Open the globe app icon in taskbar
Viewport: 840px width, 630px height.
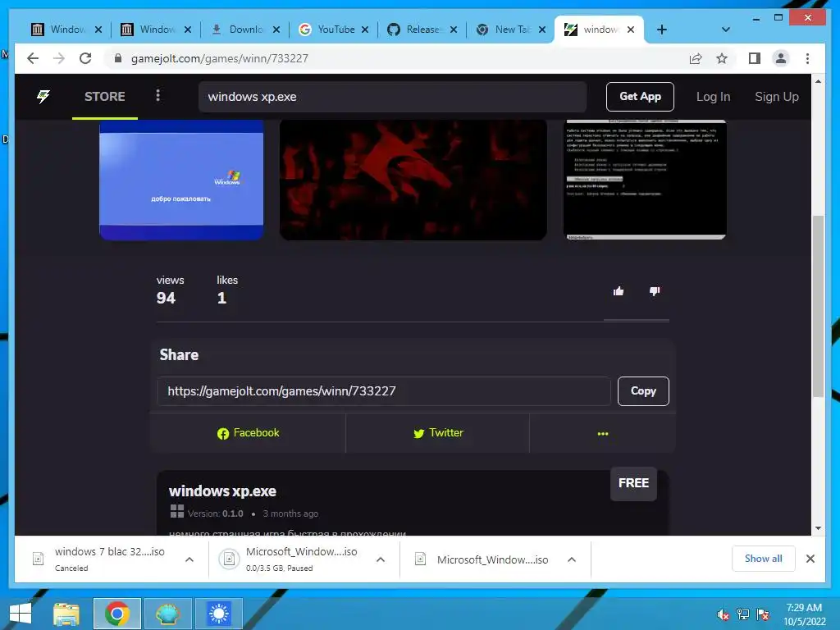(167, 614)
